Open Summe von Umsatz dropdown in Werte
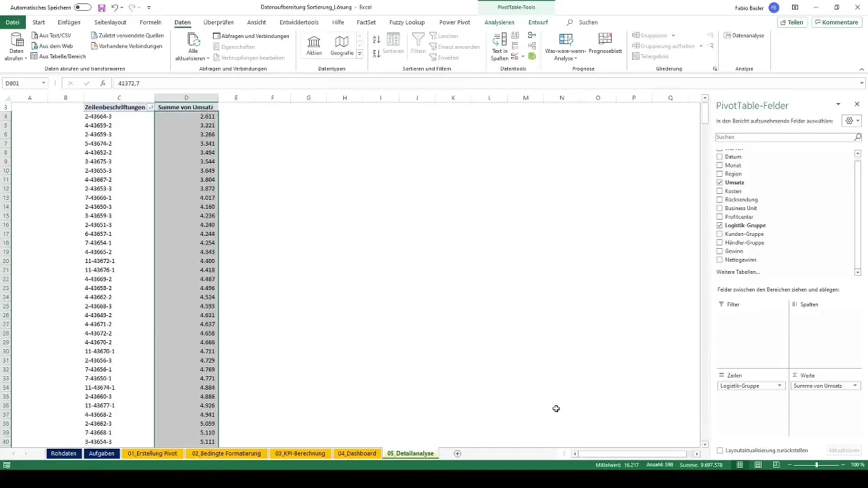868x488 pixels. click(854, 386)
